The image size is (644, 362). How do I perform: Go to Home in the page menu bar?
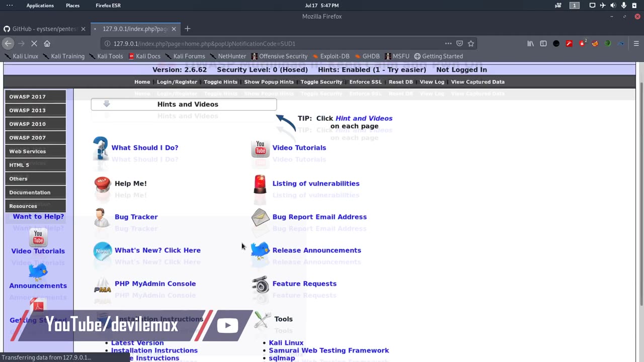[142, 82]
